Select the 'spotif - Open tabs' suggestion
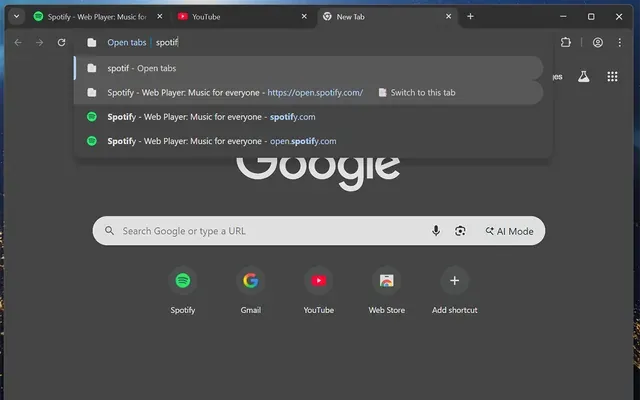640x400 pixels. [x=309, y=68]
